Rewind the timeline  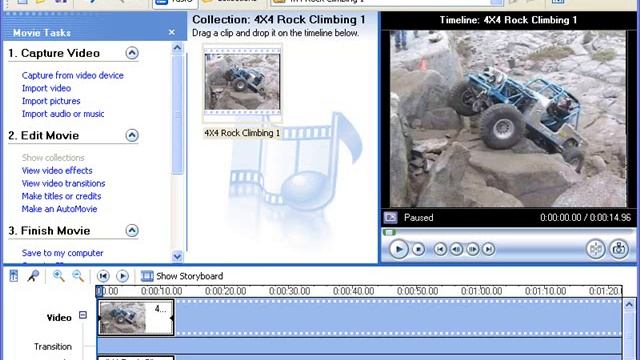(x=103, y=276)
